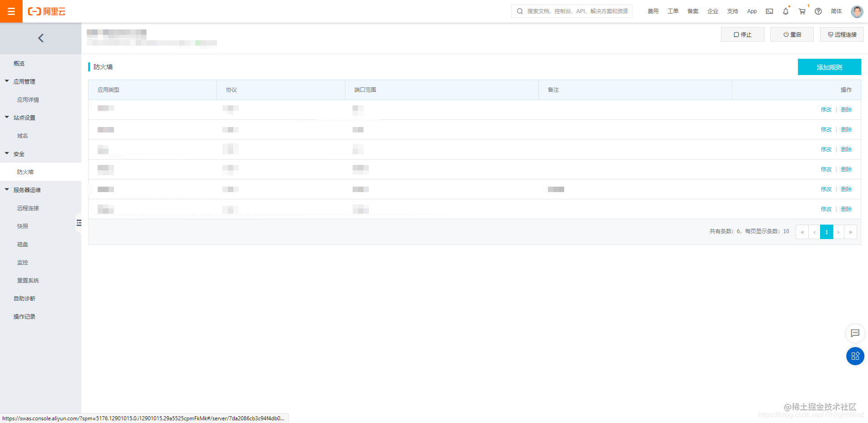Focus the top search documentation field

pos(572,11)
